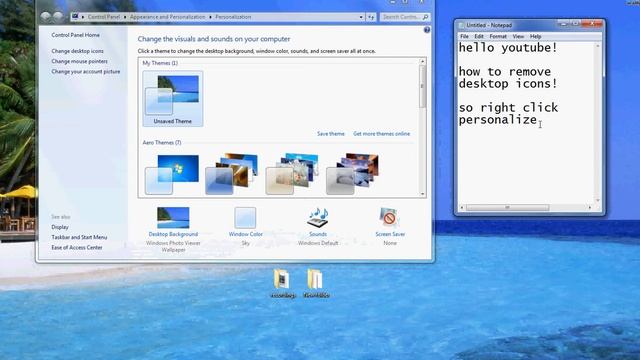This screenshot has height=360, width=640.
Task: Click the "hello youtube!" line in Notepad
Action: pyautogui.click(x=508, y=48)
